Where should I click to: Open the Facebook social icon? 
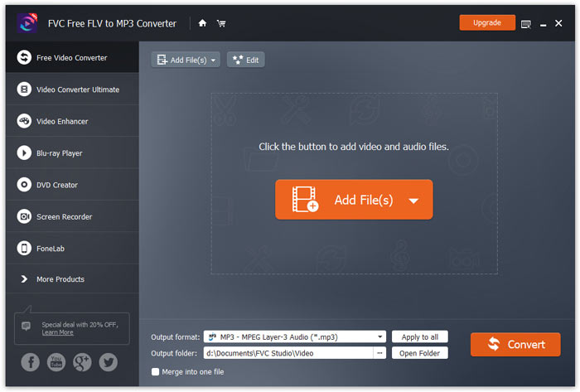click(31, 362)
